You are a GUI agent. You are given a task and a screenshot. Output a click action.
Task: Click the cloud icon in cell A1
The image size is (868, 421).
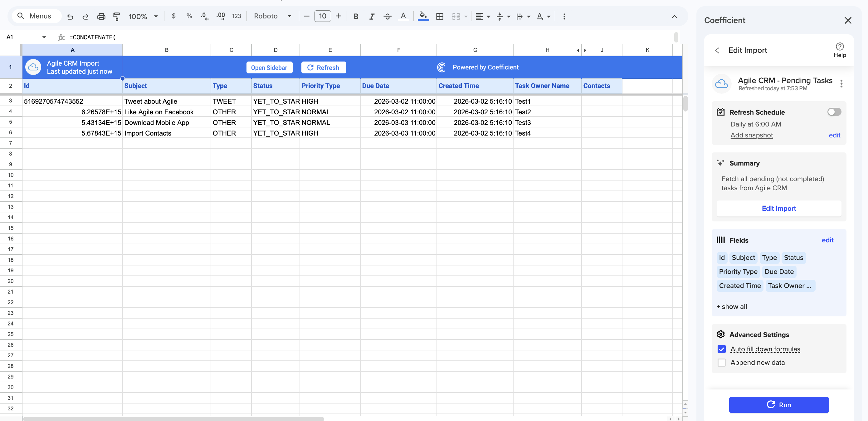(x=33, y=67)
